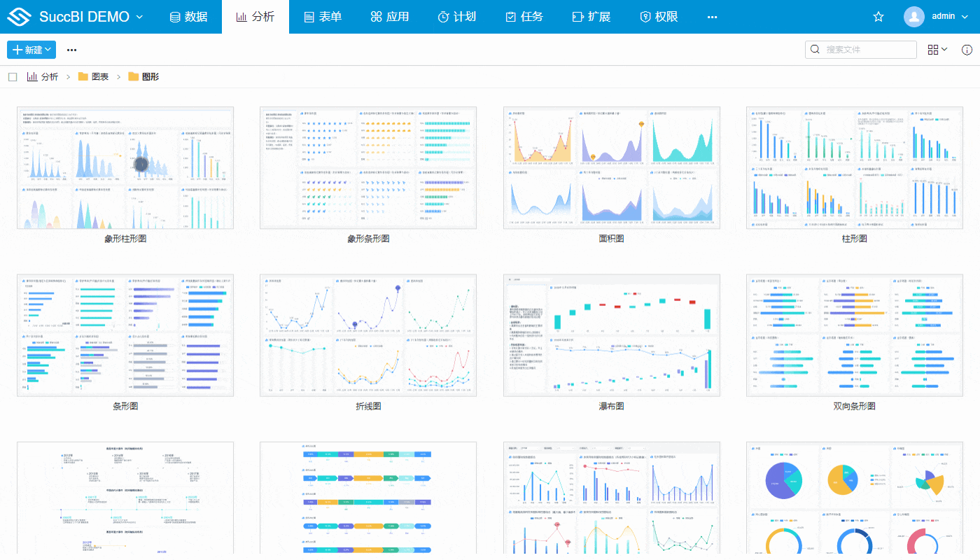Open the 新建 dropdown arrow
Viewport: 980px width, 560px height.
(48, 50)
